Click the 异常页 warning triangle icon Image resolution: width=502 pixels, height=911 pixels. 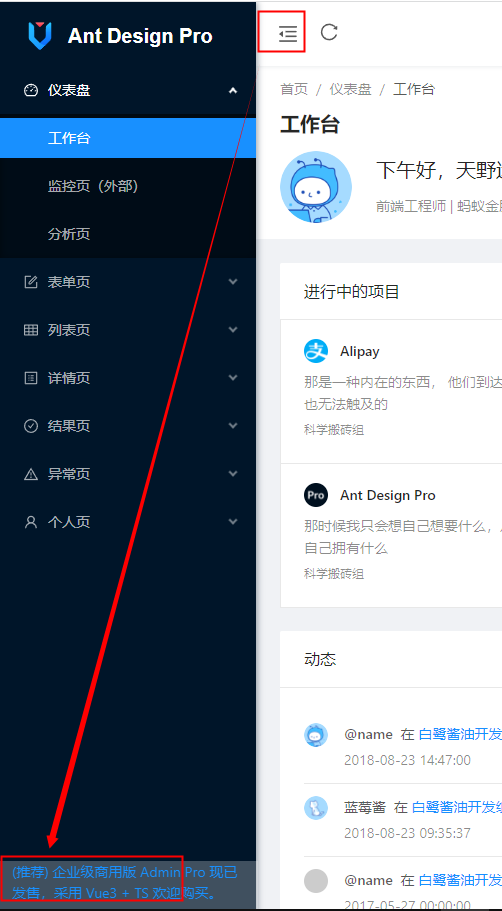click(x=31, y=474)
